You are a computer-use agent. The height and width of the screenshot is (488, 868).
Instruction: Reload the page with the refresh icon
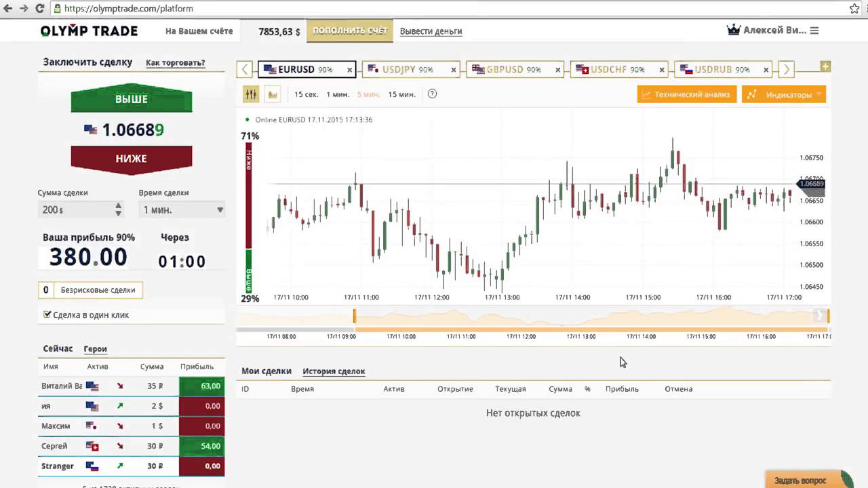tap(39, 9)
